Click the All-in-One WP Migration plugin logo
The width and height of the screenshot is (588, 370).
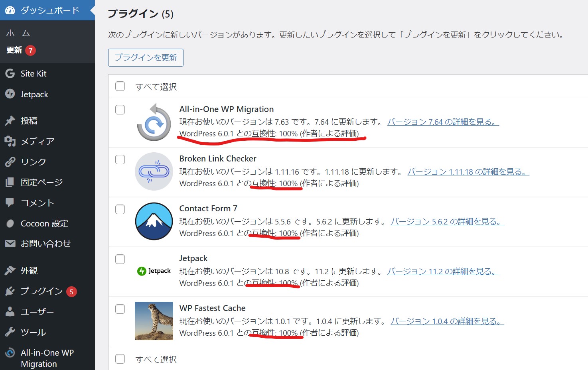click(154, 122)
